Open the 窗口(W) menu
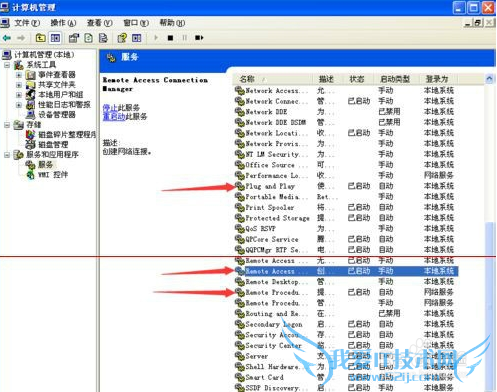 pos(136,23)
